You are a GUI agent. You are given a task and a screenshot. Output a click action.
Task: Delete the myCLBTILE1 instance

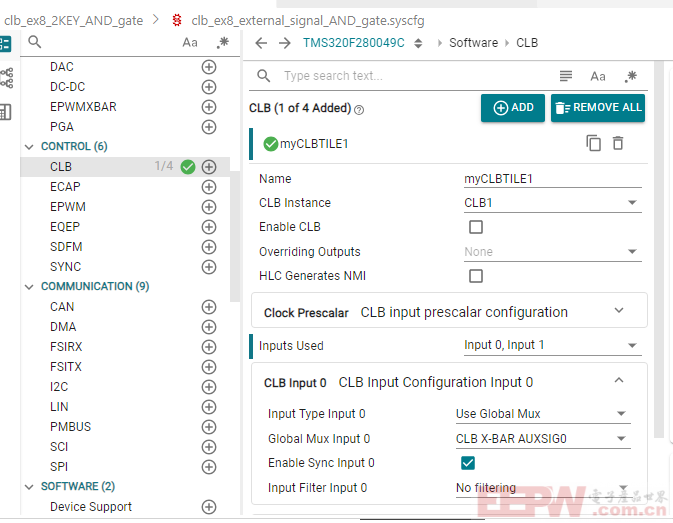(x=618, y=143)
